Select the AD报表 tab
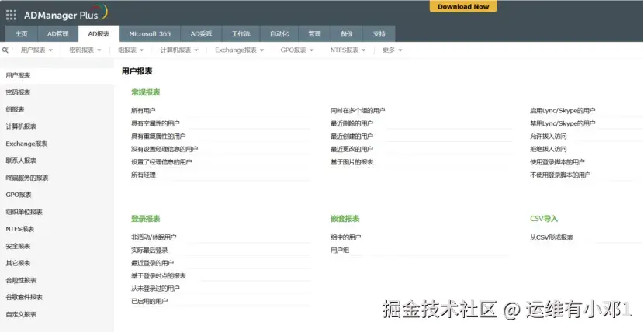This screenshot has height=332, width=644. click(x=99, y=34)
